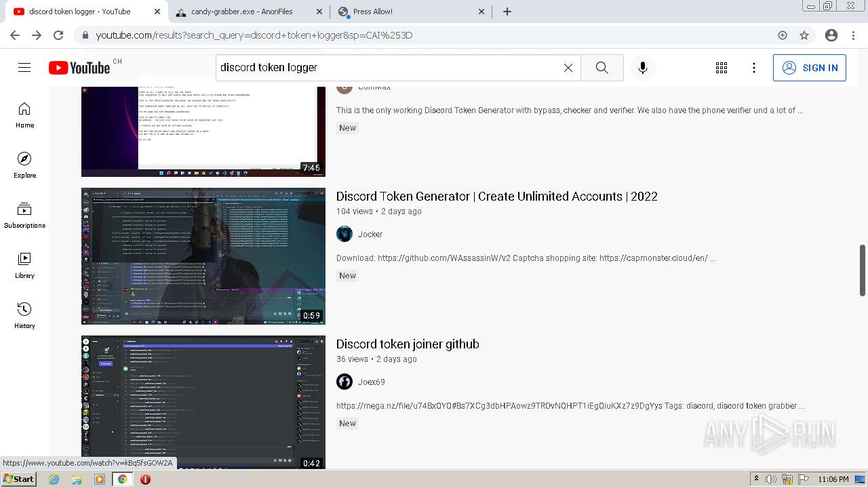This screenshot has height=488, width=868.
Task: Go back with the browser back arrow
Action: 15,35
